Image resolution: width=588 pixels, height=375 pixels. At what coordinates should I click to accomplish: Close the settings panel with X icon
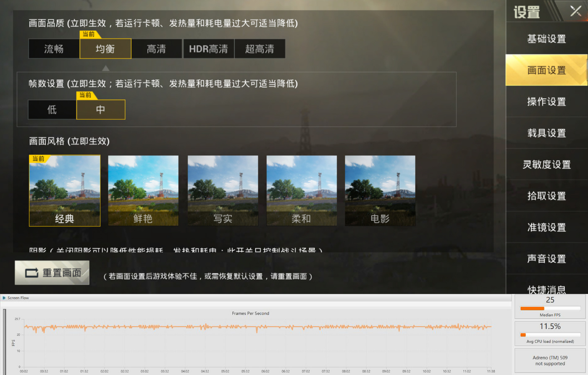(x=575, y=11)
